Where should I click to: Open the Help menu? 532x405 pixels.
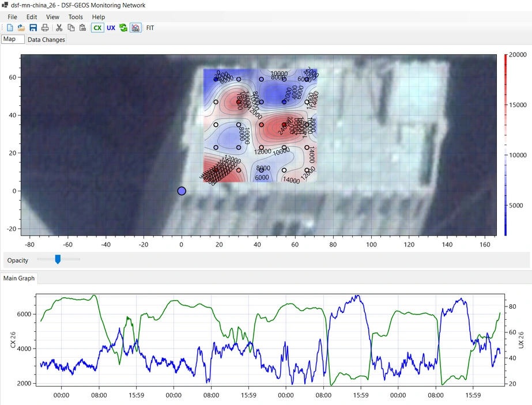[x=99, y=17]
